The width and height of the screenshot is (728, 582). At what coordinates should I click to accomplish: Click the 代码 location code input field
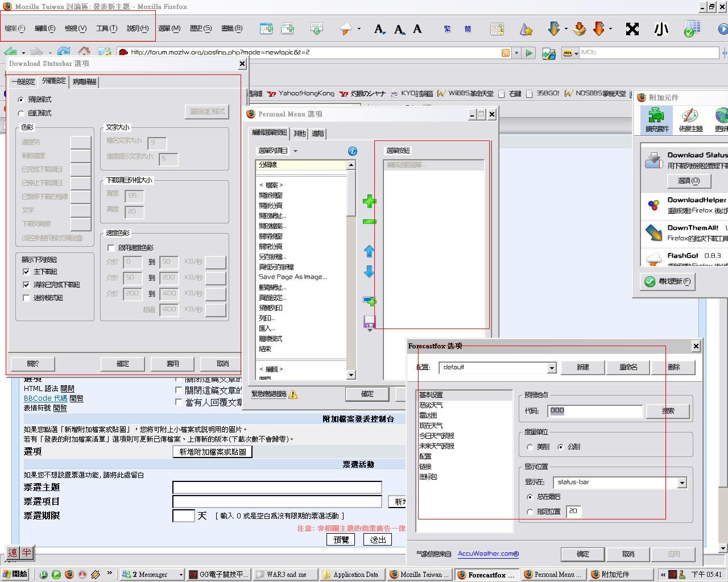pos(594,411)
